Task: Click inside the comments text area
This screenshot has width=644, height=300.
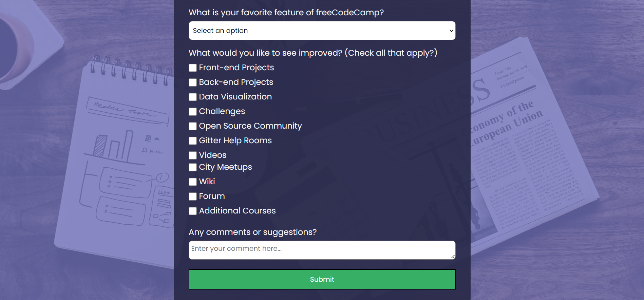Action: 322,250
